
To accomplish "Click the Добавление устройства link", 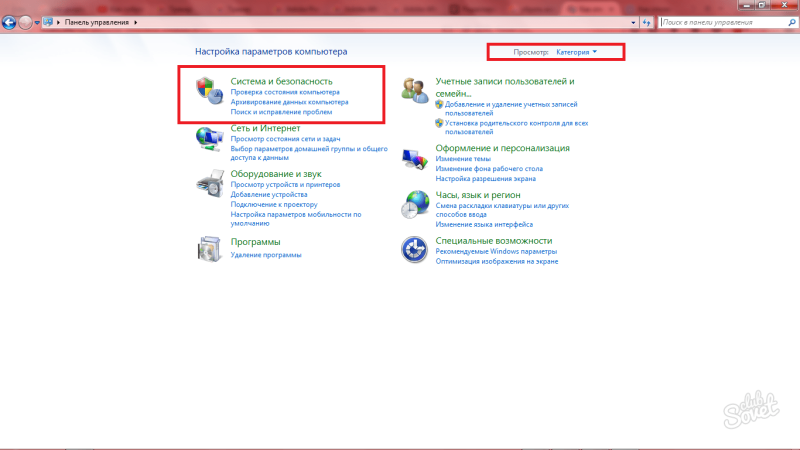I will tap(269, 194).
